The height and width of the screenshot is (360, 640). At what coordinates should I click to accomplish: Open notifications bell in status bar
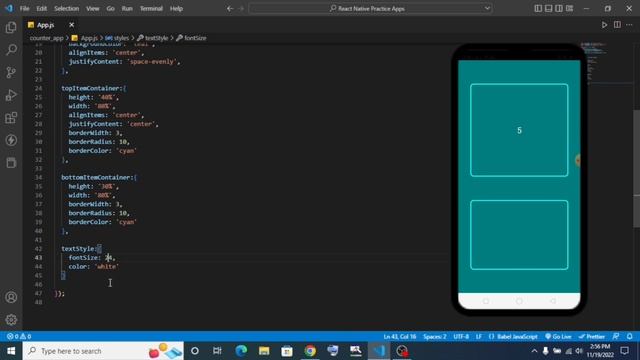pyautogui.click(x=630, y=337)
